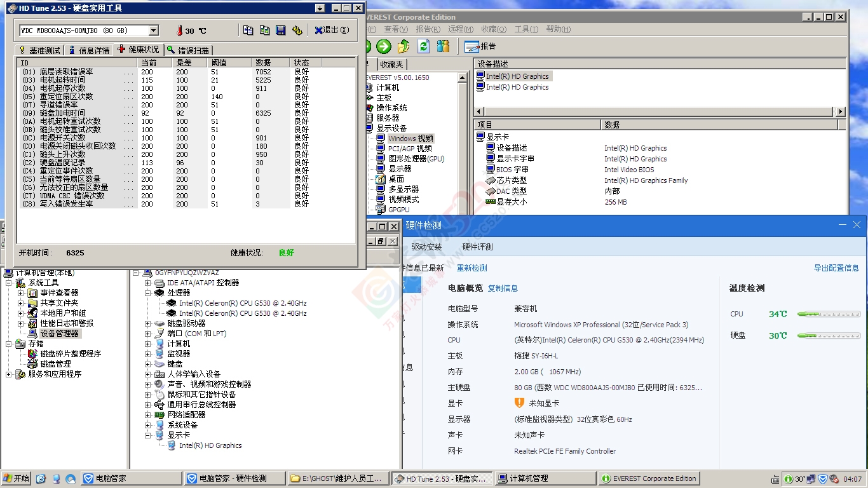Click the floppy disk save icon in HD Tune
Screen dimensions: 868x488
point(281,30)
